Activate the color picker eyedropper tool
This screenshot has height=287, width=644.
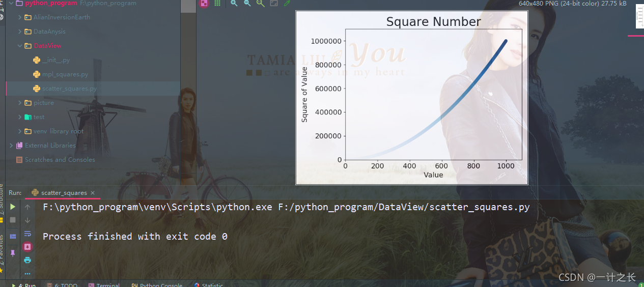click(x=287, y=3)
